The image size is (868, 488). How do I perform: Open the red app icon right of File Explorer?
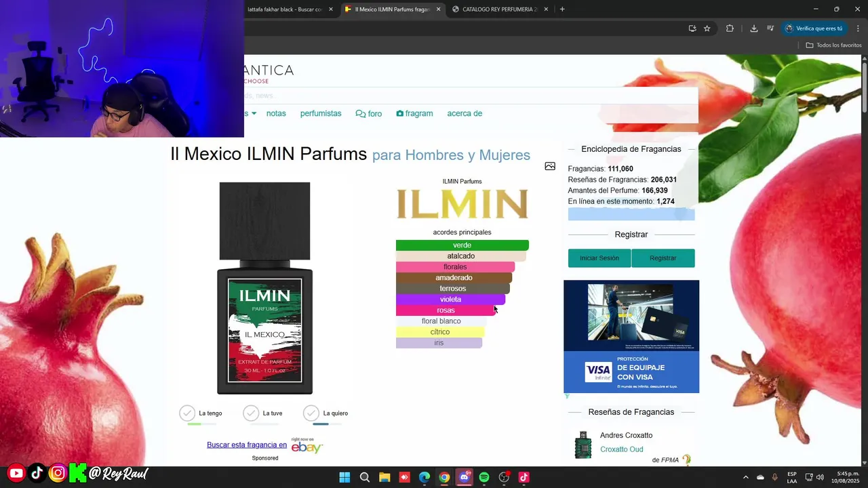[404, 477]
